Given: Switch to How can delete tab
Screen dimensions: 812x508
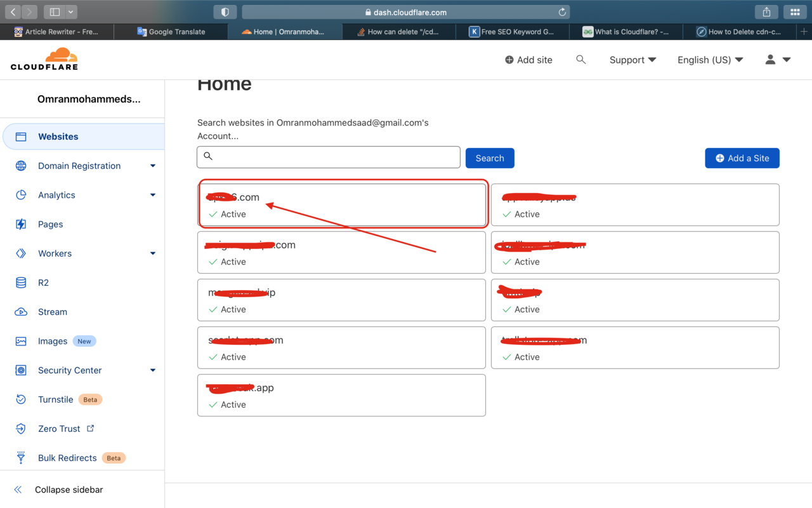Looking at the screenshot, I should pos(399,32).
